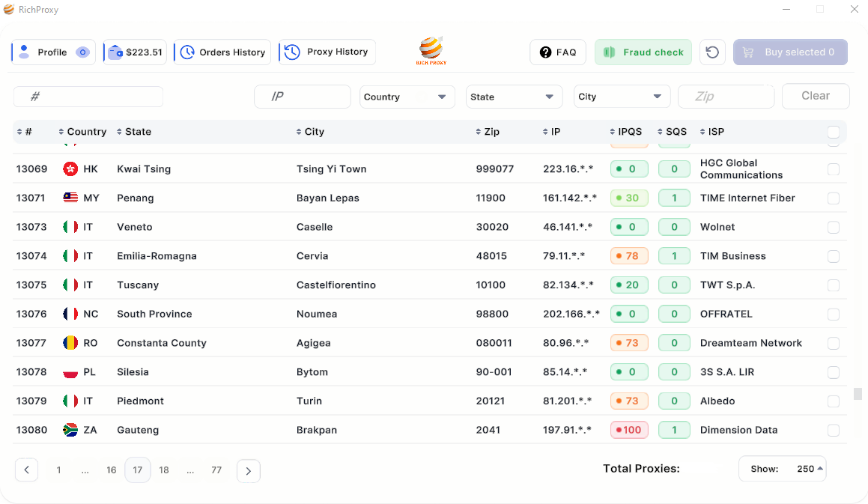Switch to Proxy History

327,52
